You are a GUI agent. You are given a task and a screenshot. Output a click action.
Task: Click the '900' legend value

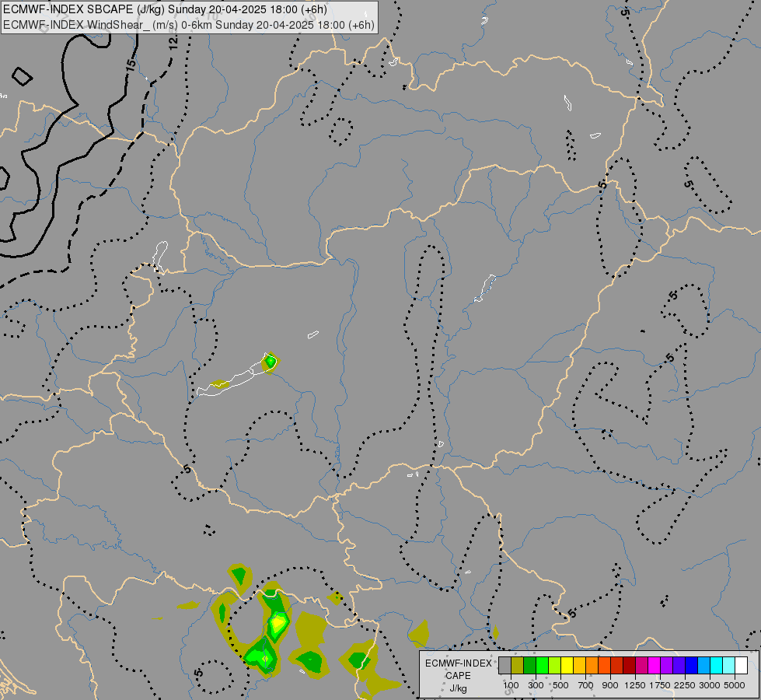coord(610,685)
